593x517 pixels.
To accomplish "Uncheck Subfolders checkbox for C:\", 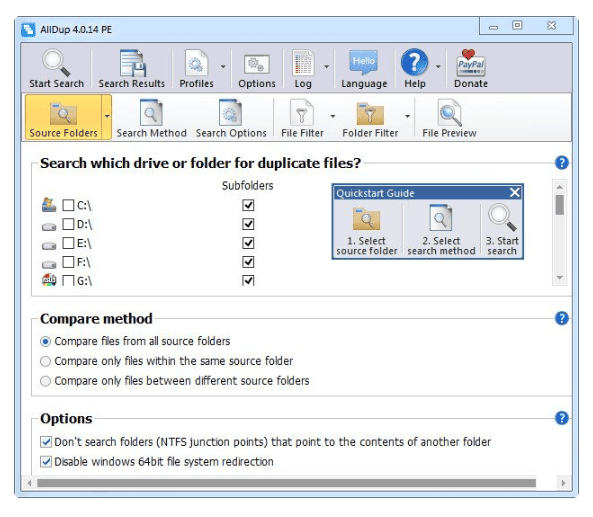I will (x=248, y=205).
